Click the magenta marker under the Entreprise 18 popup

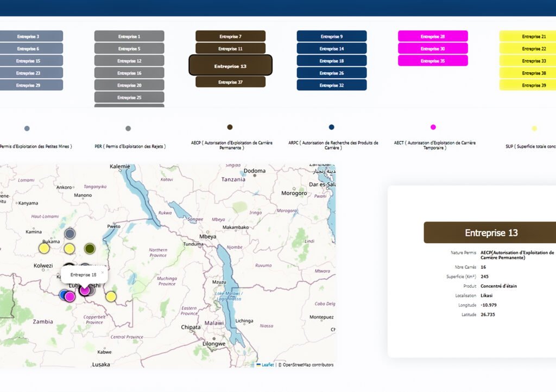(x=84, y=290)
